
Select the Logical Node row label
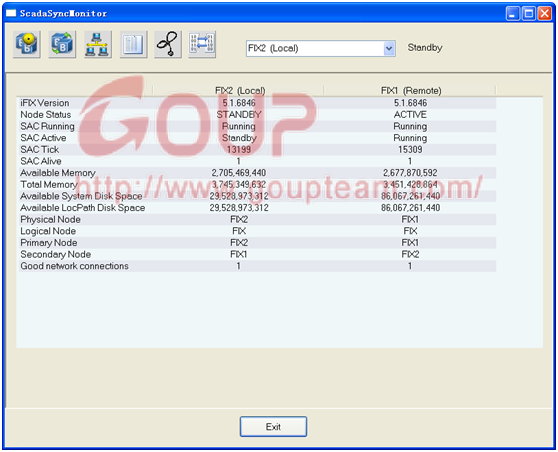(x=48, y=231)
